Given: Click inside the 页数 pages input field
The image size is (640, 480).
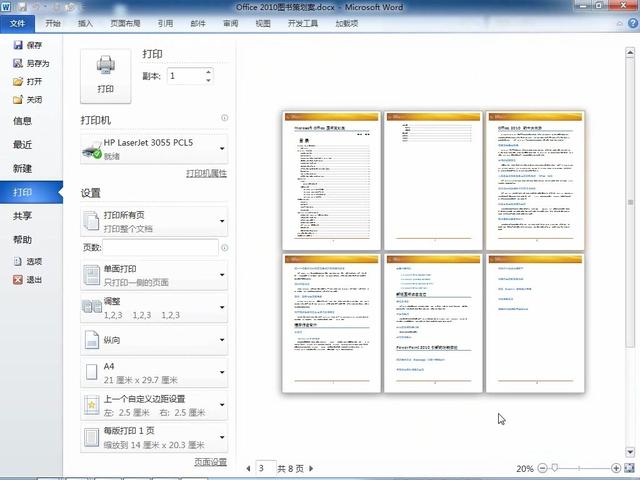Looking at the screenshot, I should pos(160,247).
